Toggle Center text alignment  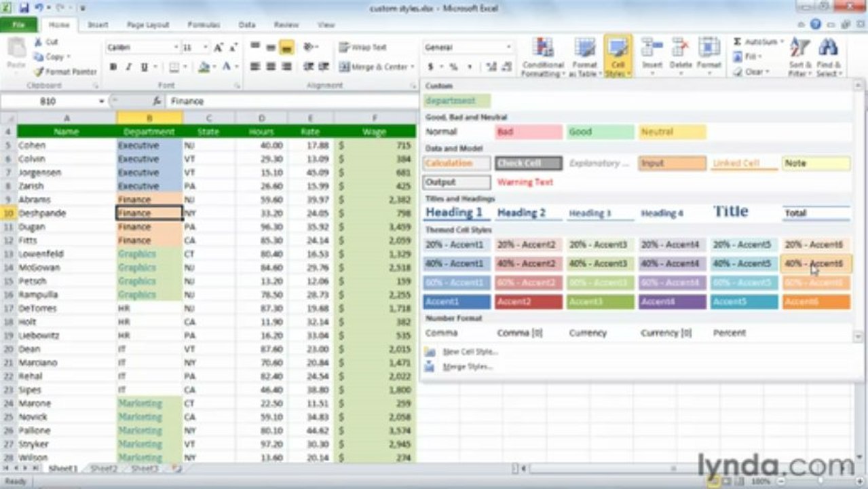(x=271, y=67)
